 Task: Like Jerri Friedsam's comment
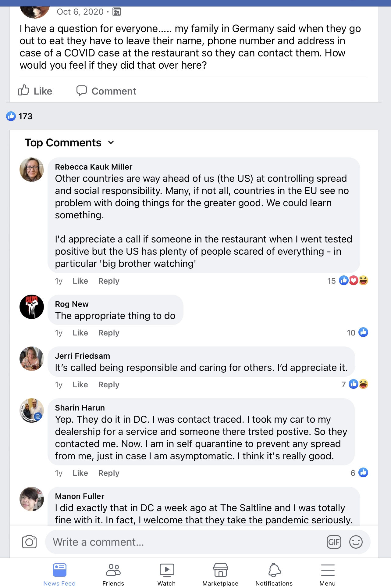(x=80, y=385)
